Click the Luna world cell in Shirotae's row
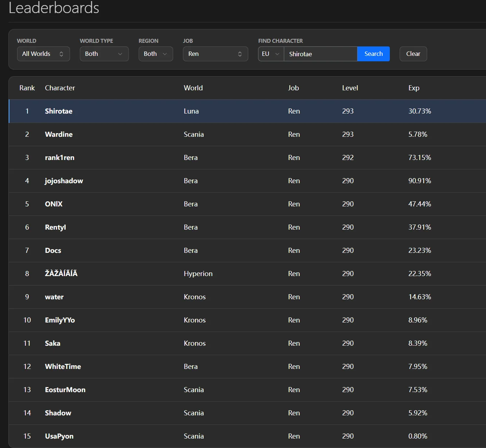 191,111
